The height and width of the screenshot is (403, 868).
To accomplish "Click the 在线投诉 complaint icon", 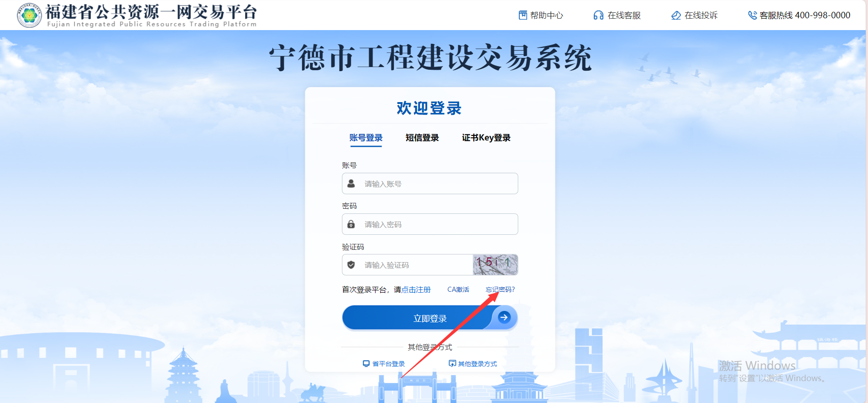I will pyautogui.click(x=676, y=15).
